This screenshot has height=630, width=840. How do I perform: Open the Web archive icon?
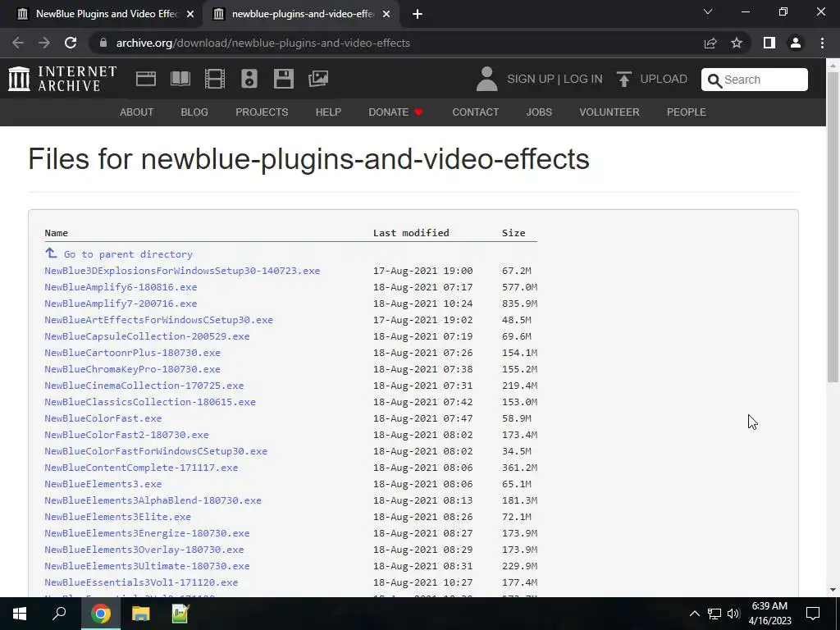(x=146, y=79)
